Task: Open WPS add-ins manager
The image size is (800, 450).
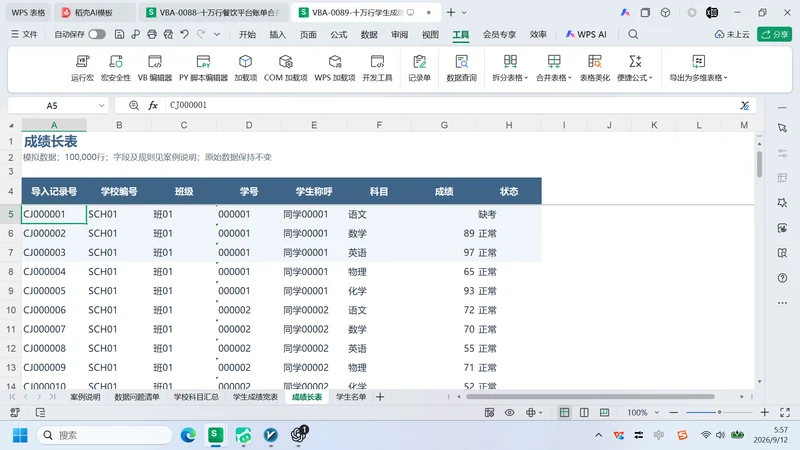Action: coord(335,68)
